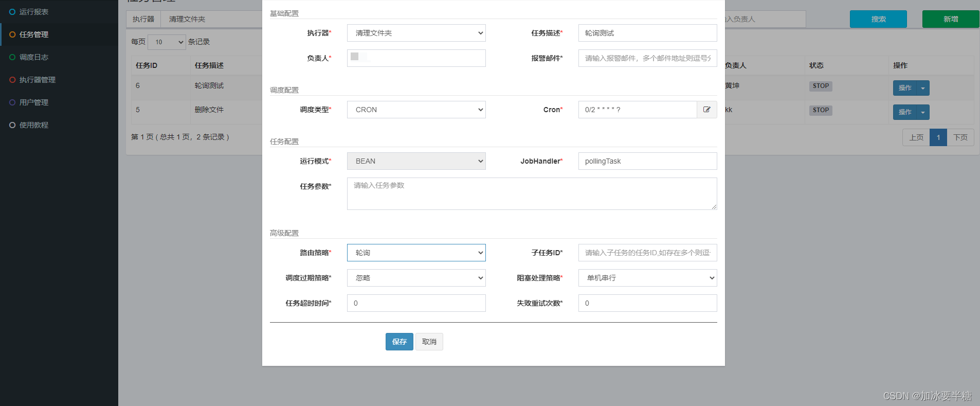Click 删除文件 cell in the task table
Screen dimensions: 980x406
click(x=209, y=110)
